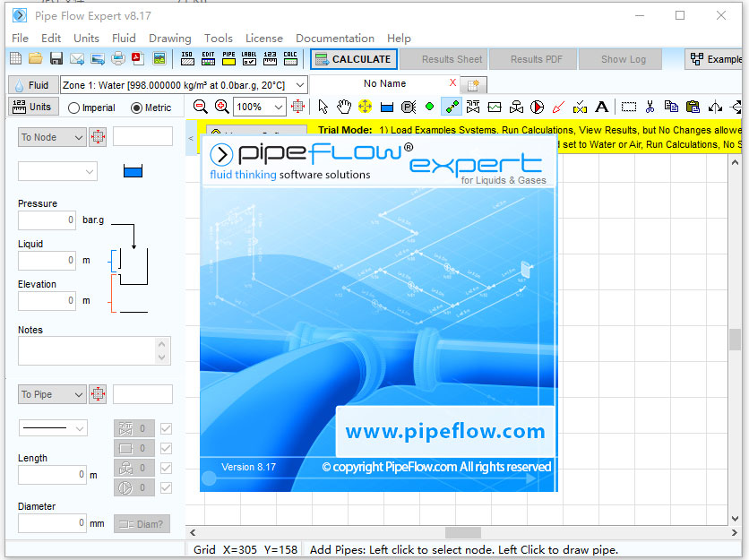
Task: Toggle the checkbox next to the pump button
Action: [x=167, y=487]
